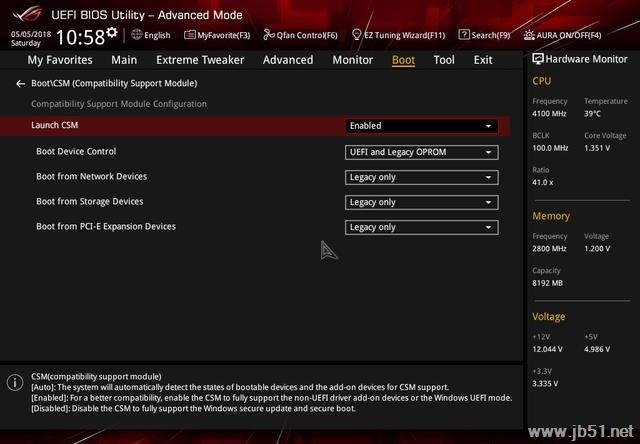Open the Extreme Tweaker tab
The image size is (640, 444).
point(200,60)
